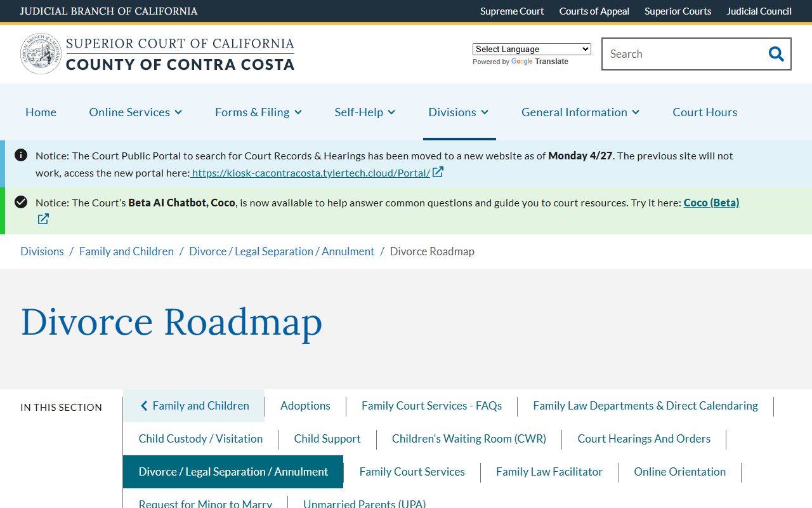
Task: Select highlighted Divorce / Legal Separation / Annulment tab
Action: coord(233,472)
